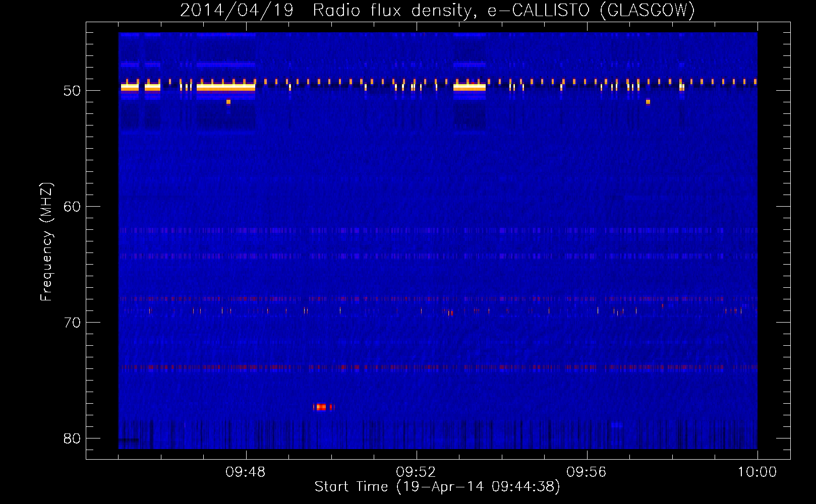
Task: Click the 09:52 time tick label
Action: tap(416, 472)
